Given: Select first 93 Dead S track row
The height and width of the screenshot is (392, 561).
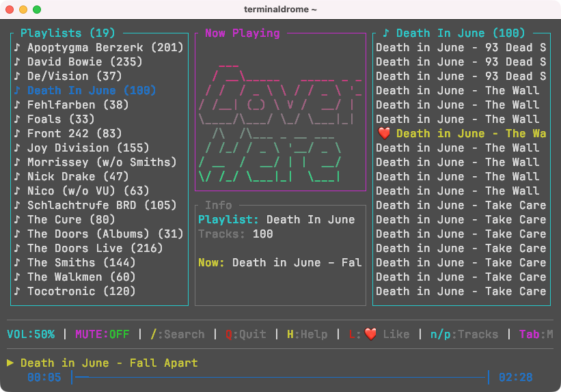Looking at the screenshot, I should tap(461, 47).
